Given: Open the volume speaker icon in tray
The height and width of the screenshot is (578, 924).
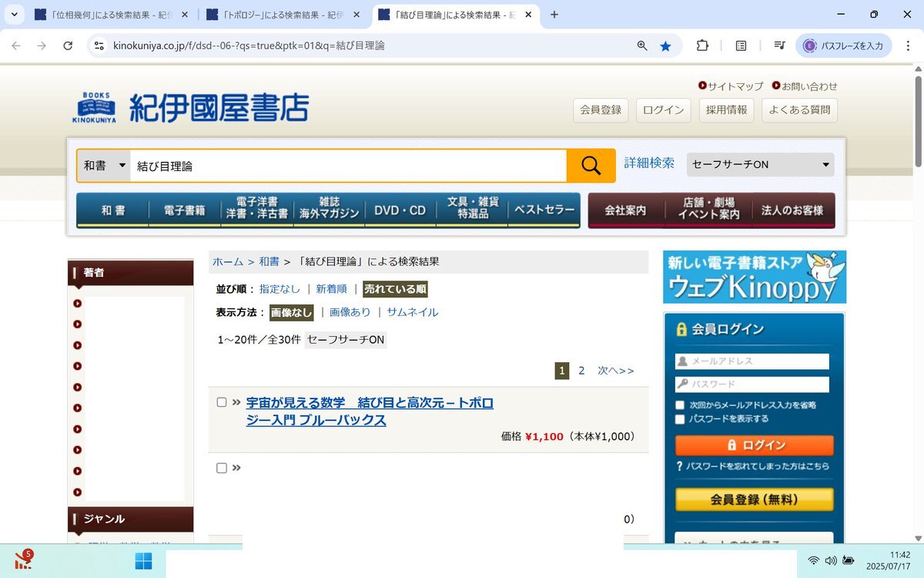Looking at the screenshot, I should coord(831,560).
